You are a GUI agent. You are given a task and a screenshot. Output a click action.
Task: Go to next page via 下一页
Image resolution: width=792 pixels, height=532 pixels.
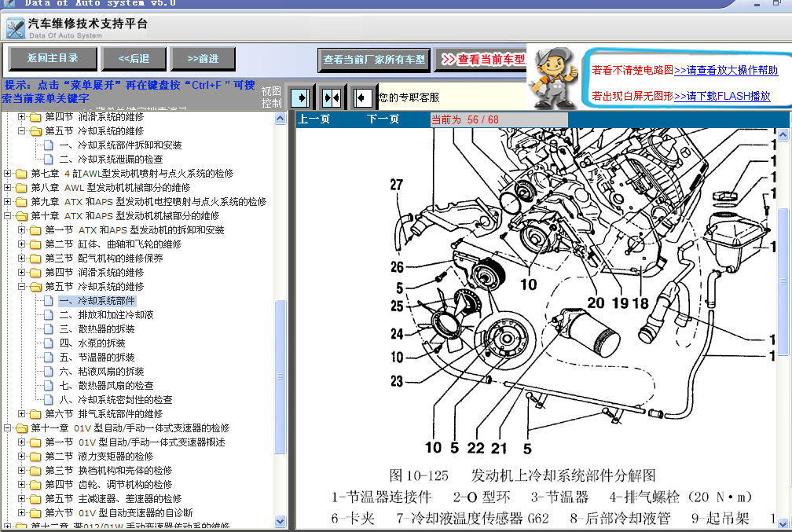tap(383, 119)
